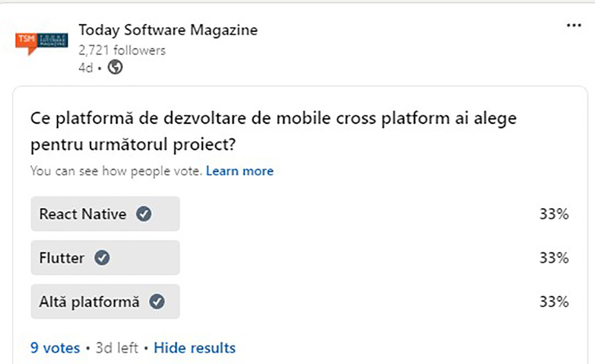Viewport: 595px width, 364px height.
Task: Hide the poll results
Action: coord(194,348)
